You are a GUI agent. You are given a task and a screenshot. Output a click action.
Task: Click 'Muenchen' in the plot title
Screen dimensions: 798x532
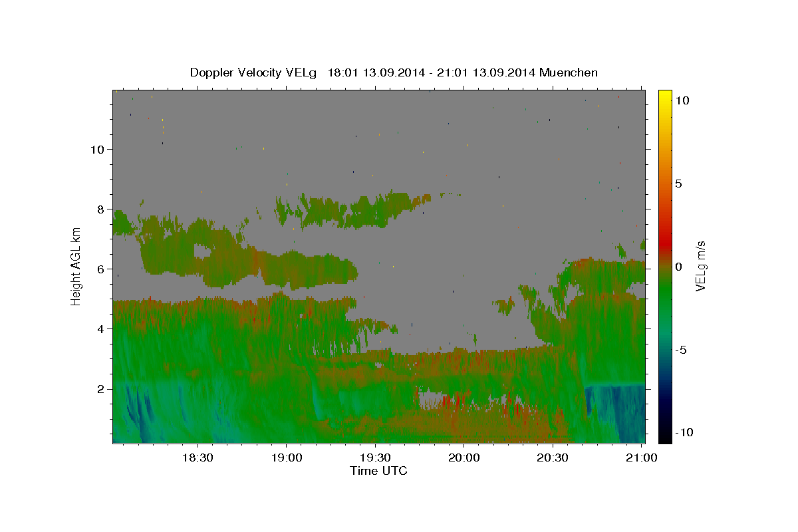pos(569,72)
